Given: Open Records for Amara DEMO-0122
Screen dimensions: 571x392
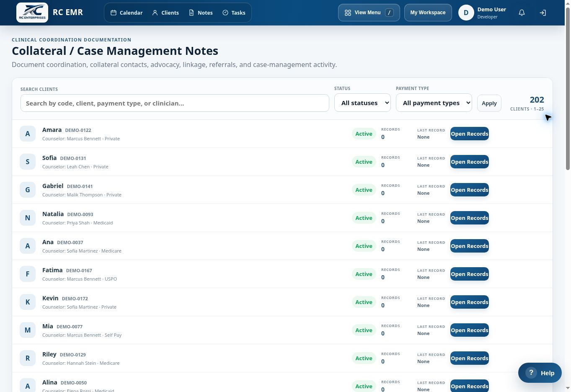Looking at the screenshot, I should point(470,134).
